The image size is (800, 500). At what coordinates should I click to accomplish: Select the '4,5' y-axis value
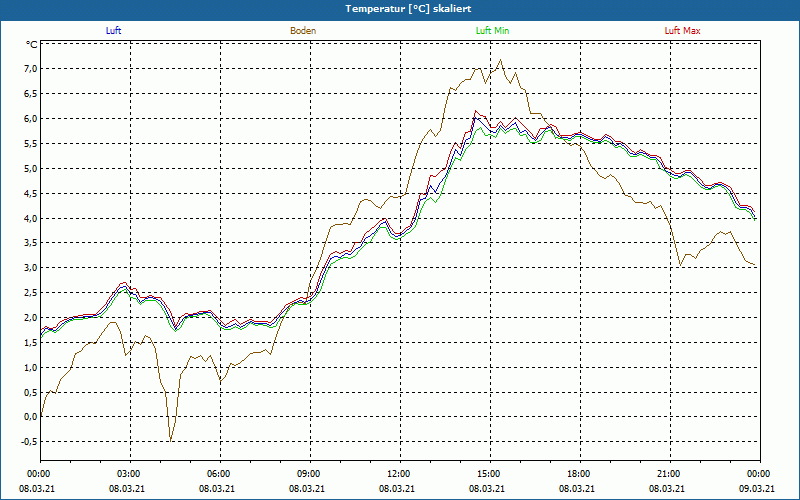click(x=31, y=193)
